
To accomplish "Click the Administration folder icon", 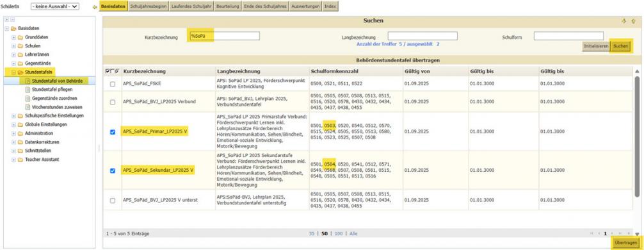I will point(20,133).
